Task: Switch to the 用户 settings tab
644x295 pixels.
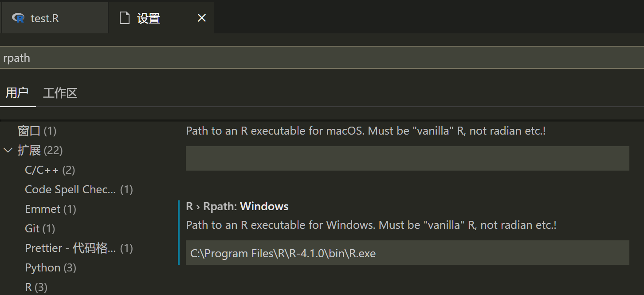Action: click(18, 93)
